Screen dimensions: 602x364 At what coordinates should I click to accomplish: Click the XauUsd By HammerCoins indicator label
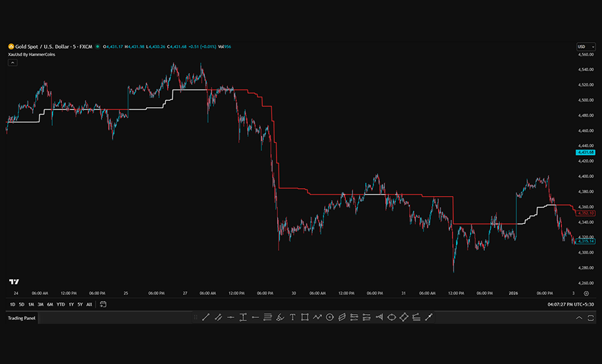coord(32,55)
